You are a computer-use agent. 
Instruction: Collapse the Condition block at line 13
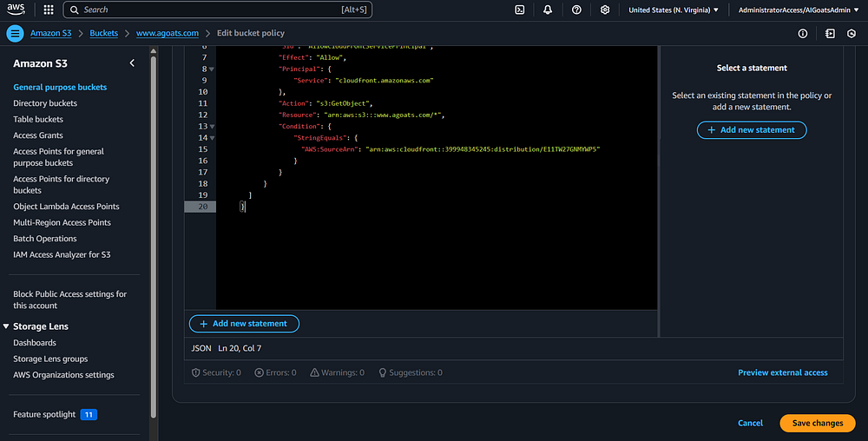pos(212,126)
